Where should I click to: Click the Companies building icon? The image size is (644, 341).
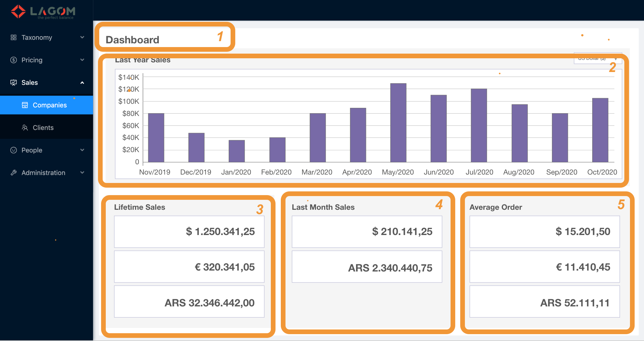point(25,105)
